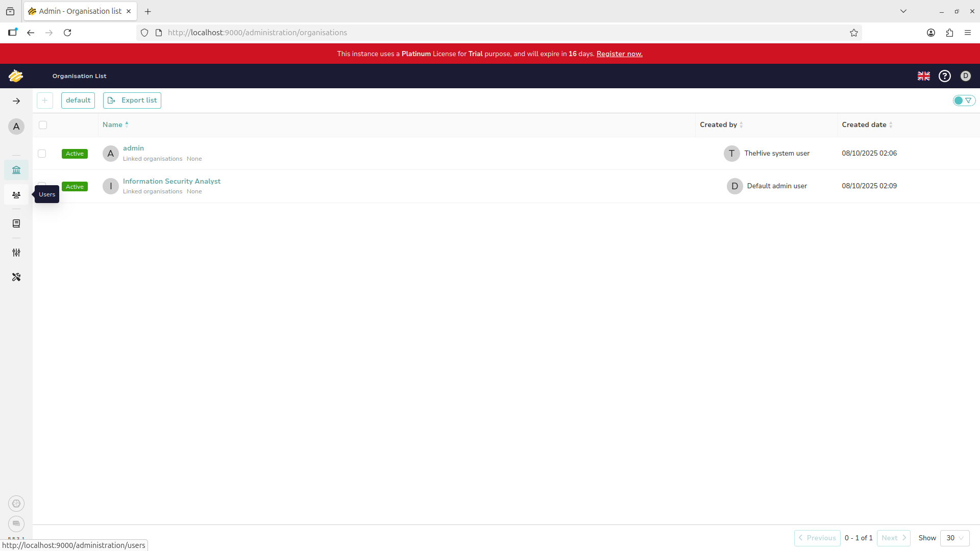The width and height of the screenshot is (980, 551).
Task: Open the entities management list icon
Action: tap(16, 223)
